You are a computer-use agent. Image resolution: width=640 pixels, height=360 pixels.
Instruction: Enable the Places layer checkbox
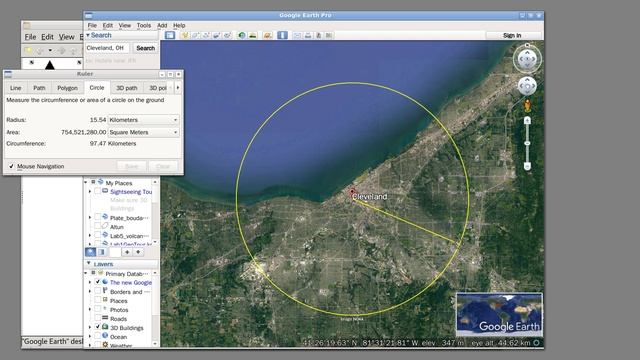pos(98,300)
